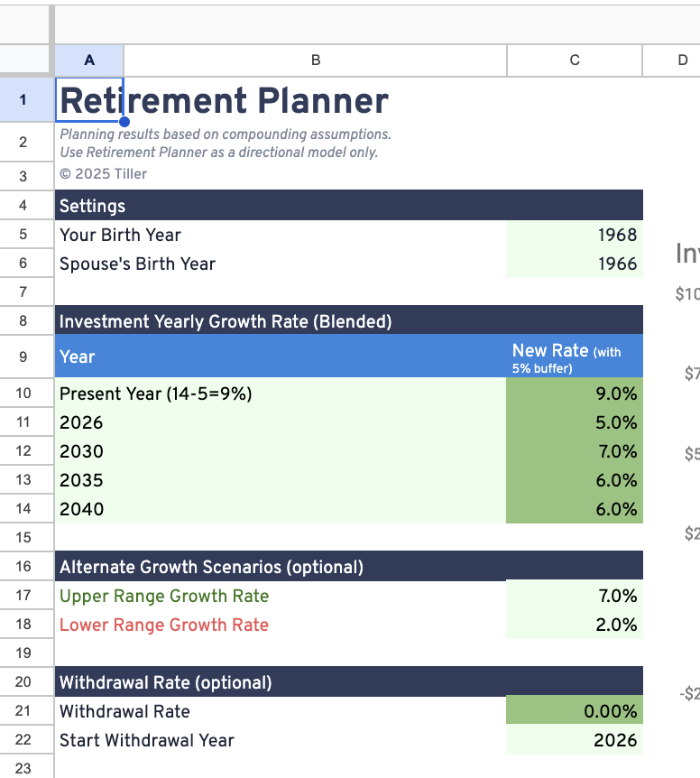Select the 2026 growth rate cell 5.0%

pyautogui.click(x=575, y=422)
